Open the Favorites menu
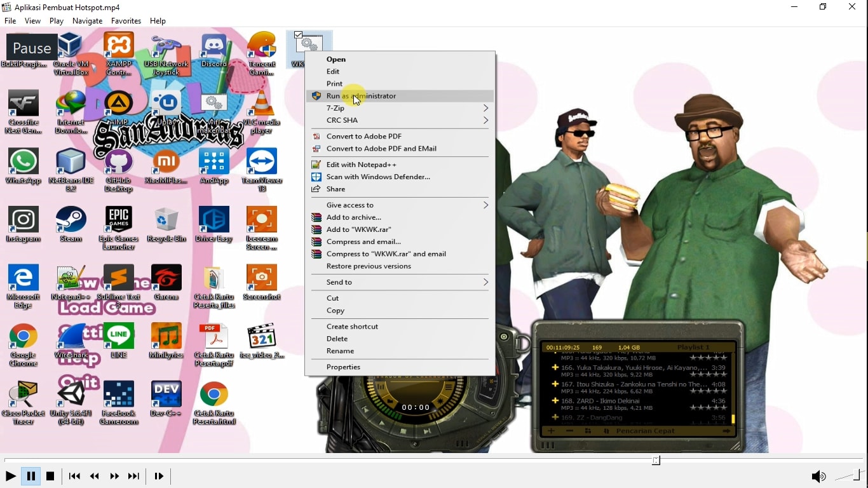 tap(126, 21)
